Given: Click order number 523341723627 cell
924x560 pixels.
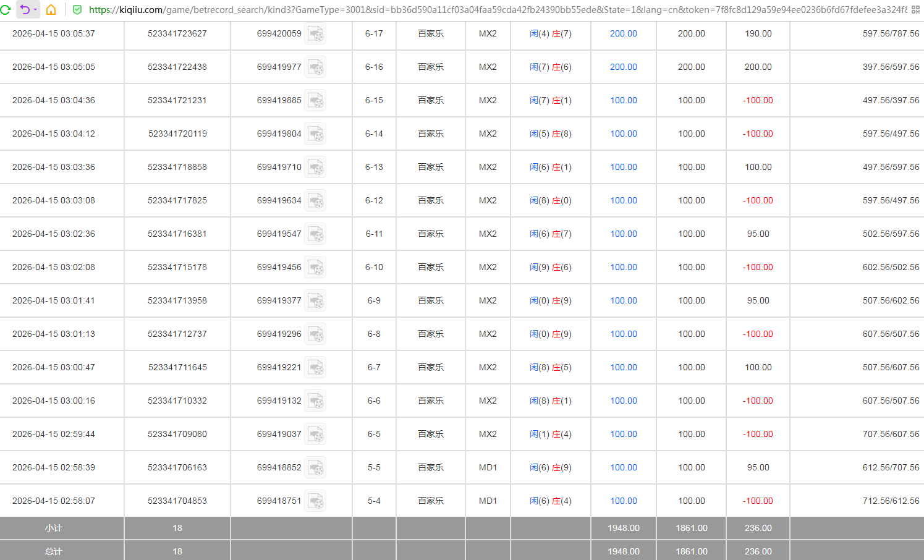Looking at the screenshot, I should (x=177, y=34).
